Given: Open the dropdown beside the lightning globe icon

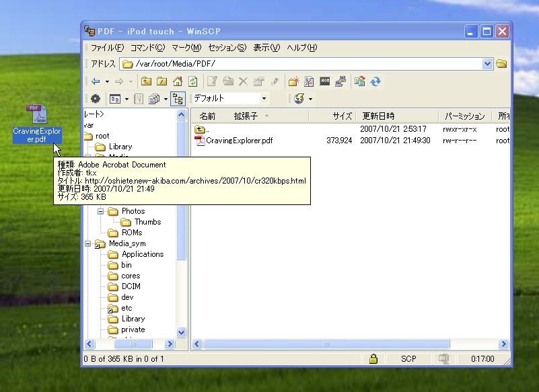Looking at the screenshot, I should point(310,99).
